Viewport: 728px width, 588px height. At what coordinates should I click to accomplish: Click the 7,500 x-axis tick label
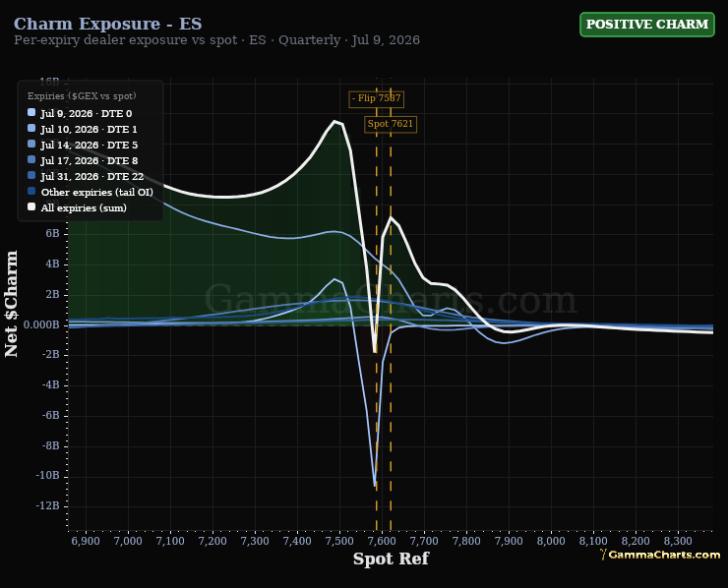pos(339,541)
